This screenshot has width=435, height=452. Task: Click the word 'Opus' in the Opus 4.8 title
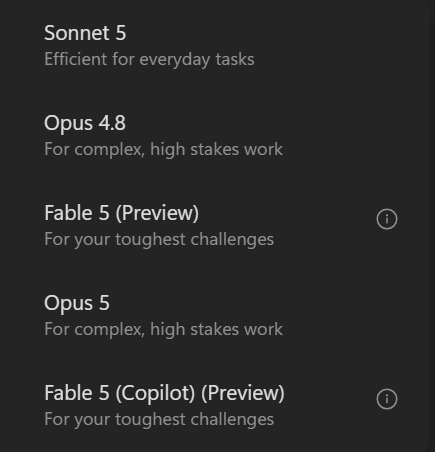click(x=68, y=124)
